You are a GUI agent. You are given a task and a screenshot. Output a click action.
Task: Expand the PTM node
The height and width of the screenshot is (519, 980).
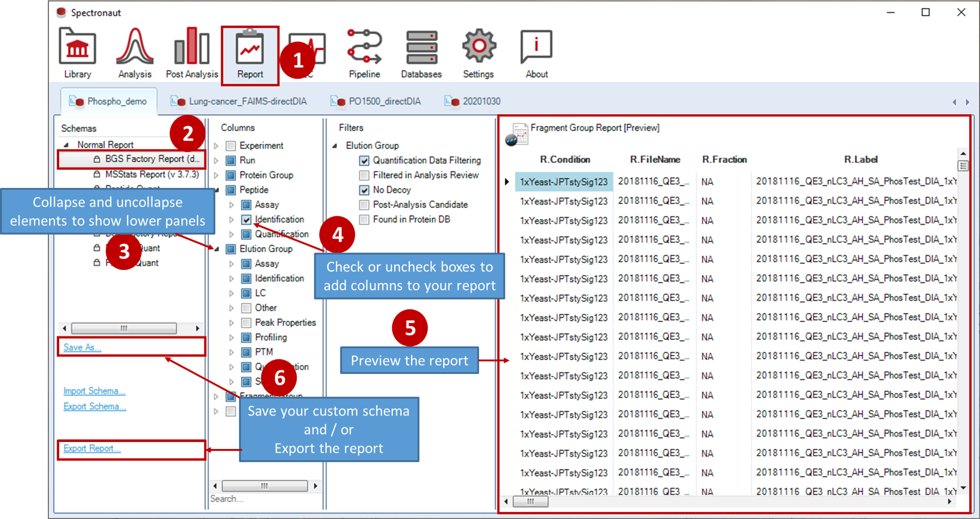point(231,352)
